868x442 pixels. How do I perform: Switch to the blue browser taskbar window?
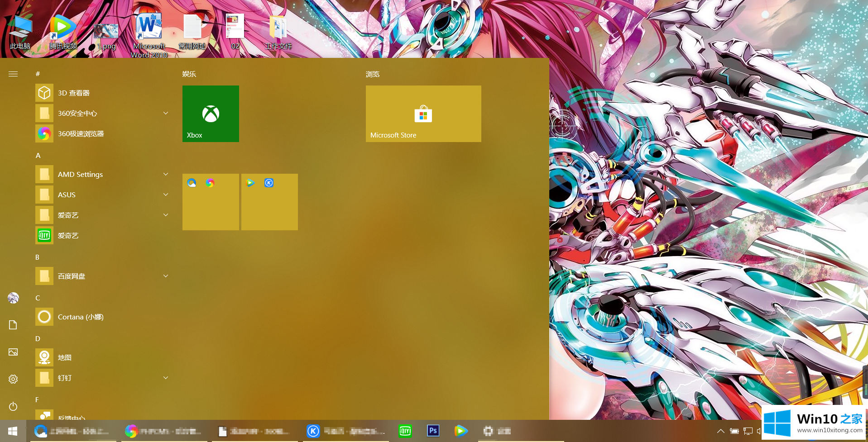[72, 431]
